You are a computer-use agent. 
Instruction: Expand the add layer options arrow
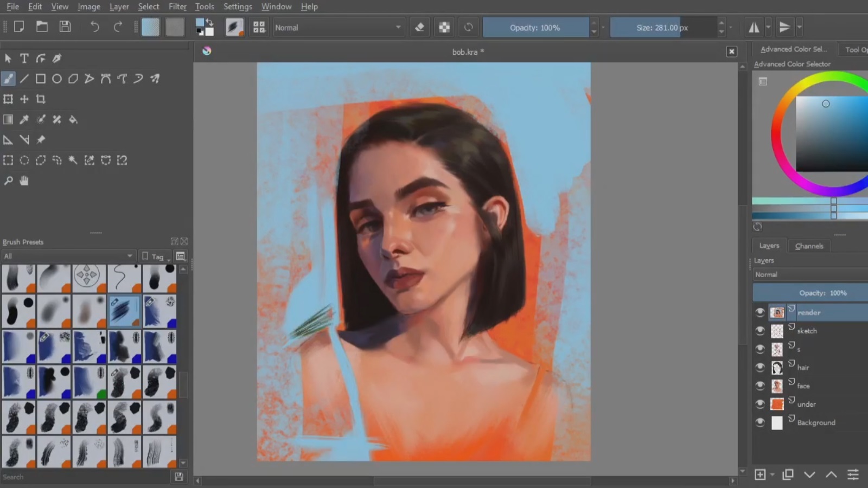pyautogui.click(x=772, y=475)
